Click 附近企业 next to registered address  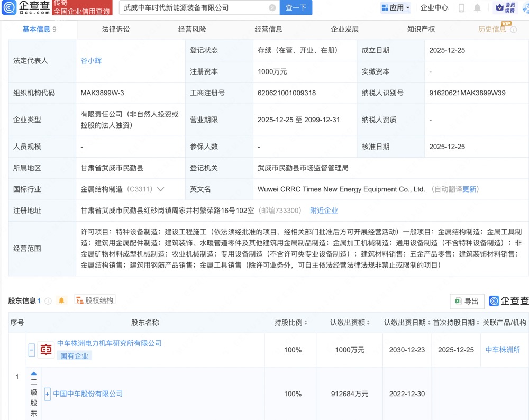[325, 210]
